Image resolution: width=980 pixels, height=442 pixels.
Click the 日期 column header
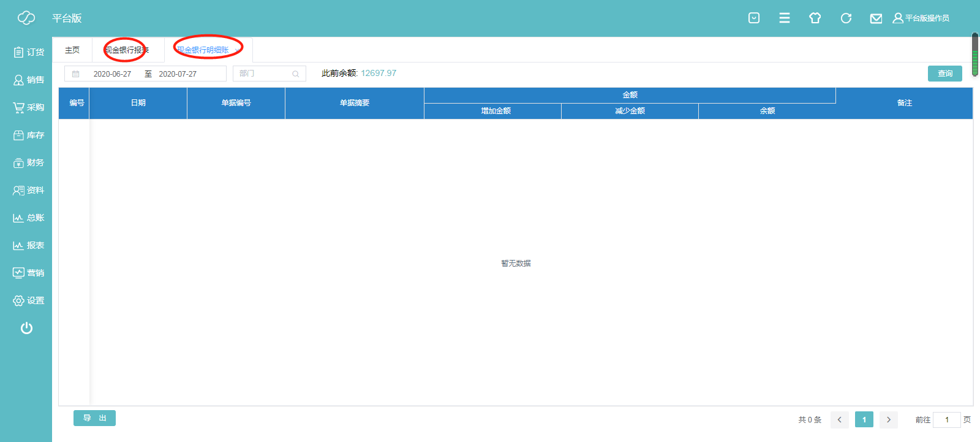(138, 103)
